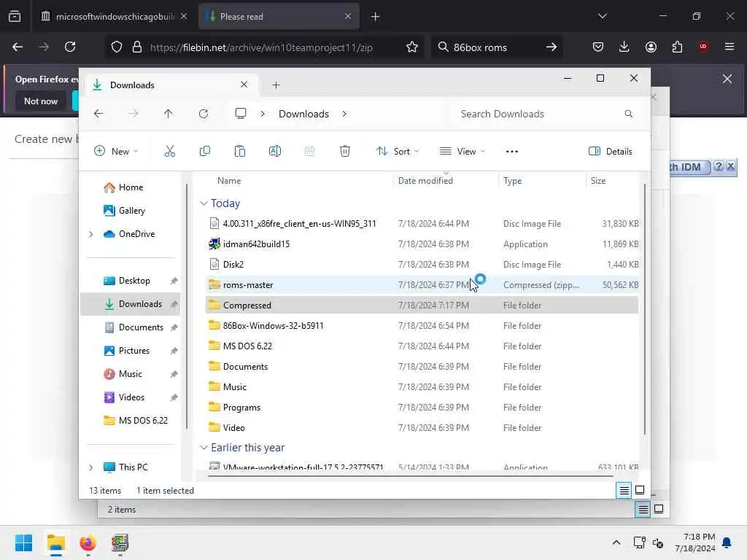Viewport: 747px width, 560px height.
Task: Open the Sort dropdown menu
Action: [398, 152]
